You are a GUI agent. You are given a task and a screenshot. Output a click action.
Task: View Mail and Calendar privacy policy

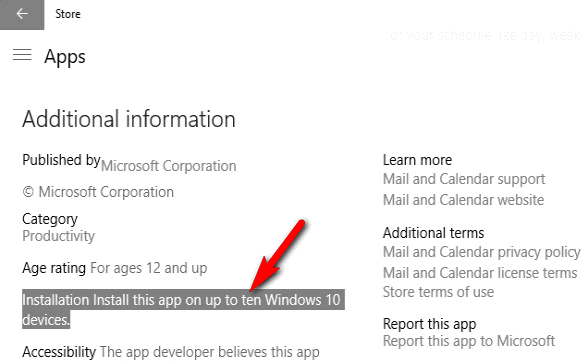[482, 252]
